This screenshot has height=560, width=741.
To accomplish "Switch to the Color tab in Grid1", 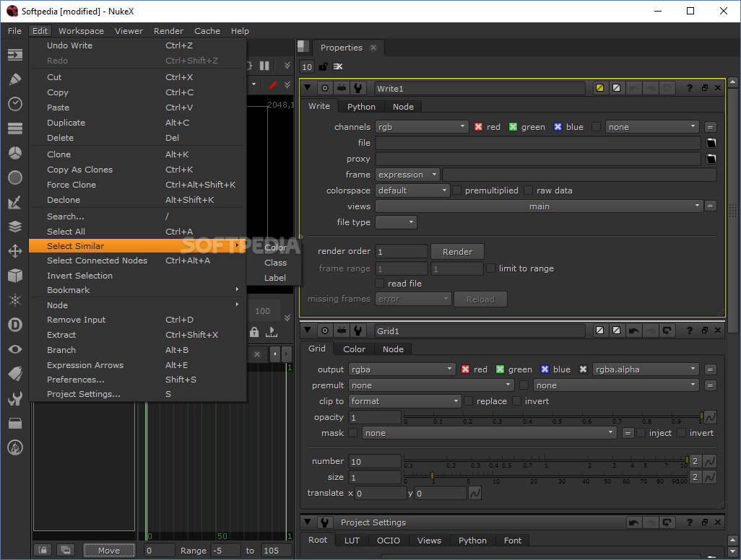I will click(x=354, y=349).
